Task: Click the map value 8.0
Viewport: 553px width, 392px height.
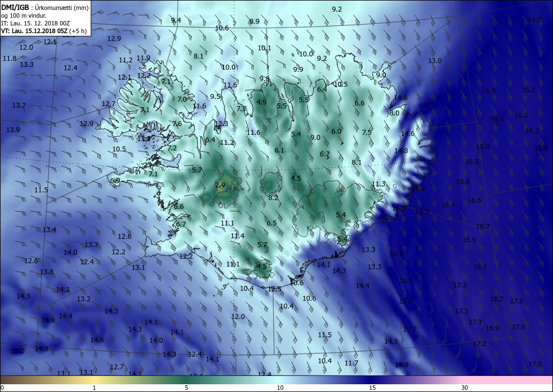Action: [x=394, y=113]
